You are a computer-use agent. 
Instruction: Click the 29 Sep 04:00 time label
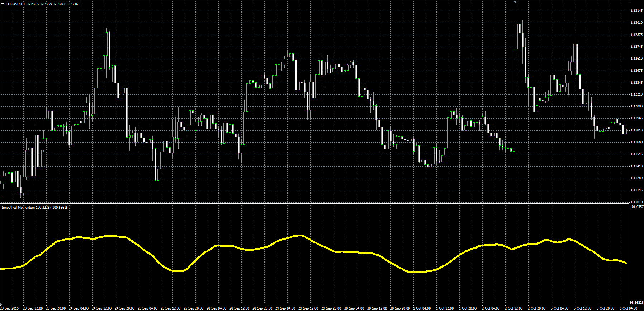285,308
